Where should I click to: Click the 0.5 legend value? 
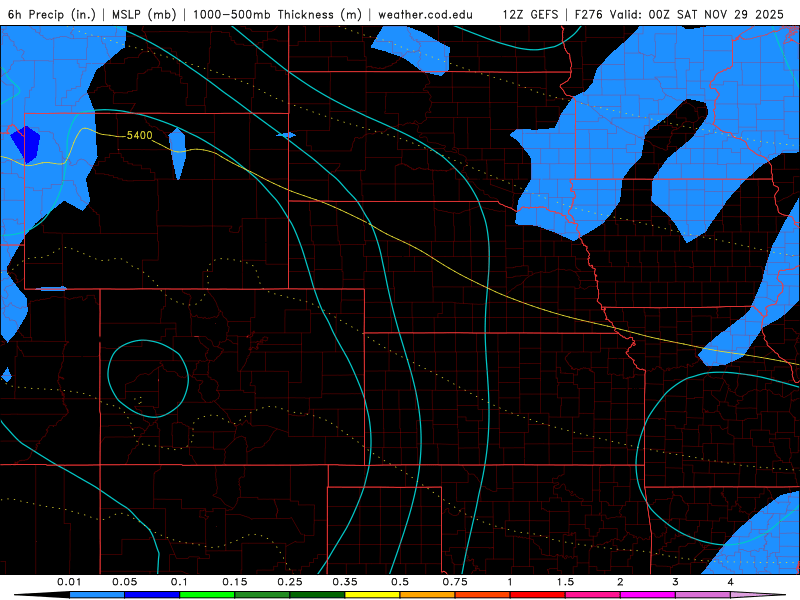pos(400,582)
